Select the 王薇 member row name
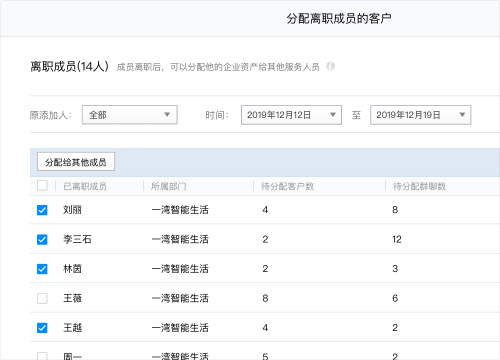The height and width of the screenshot is (360, 500). pos(73,298)
